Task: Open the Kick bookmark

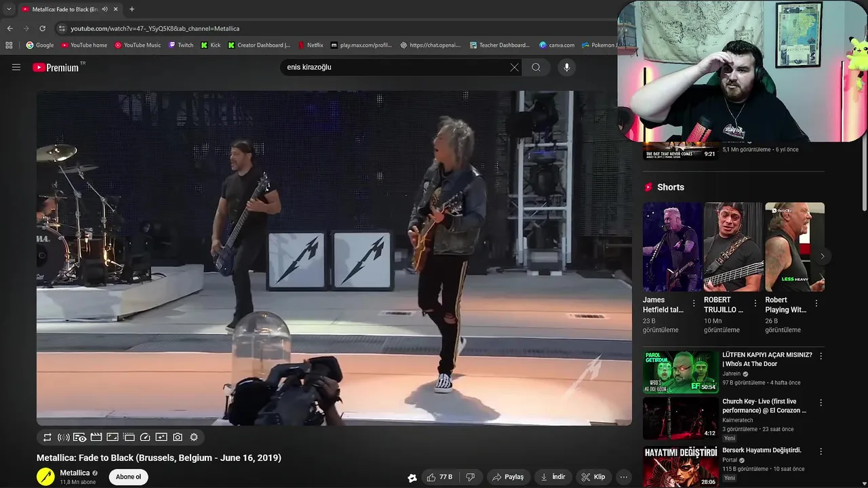Action: pyautogui.click(x=210, y=45)
